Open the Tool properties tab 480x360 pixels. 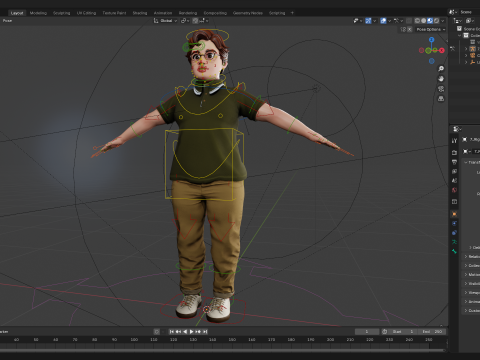pos(454,141)
